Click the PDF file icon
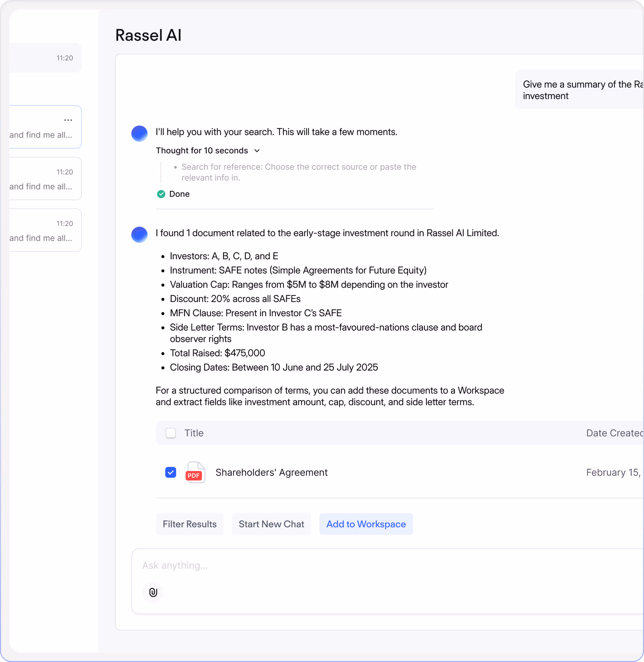 pos(195,472)
